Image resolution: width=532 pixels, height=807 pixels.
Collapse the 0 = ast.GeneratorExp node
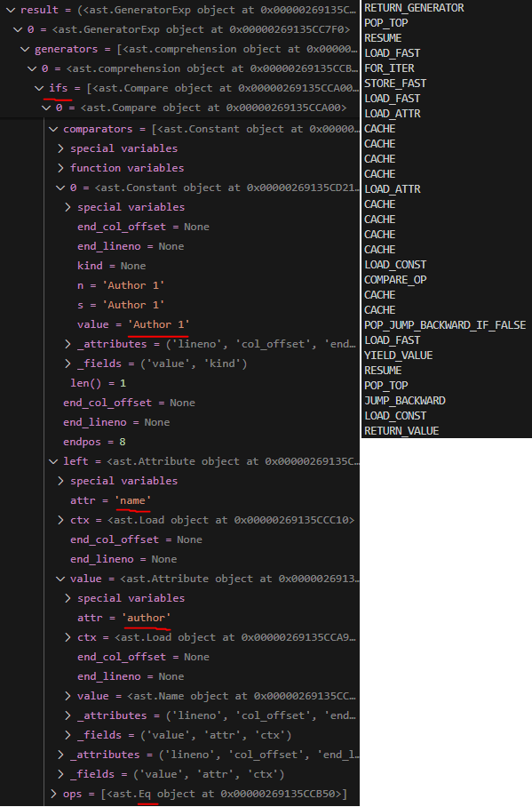click(18, 29)
